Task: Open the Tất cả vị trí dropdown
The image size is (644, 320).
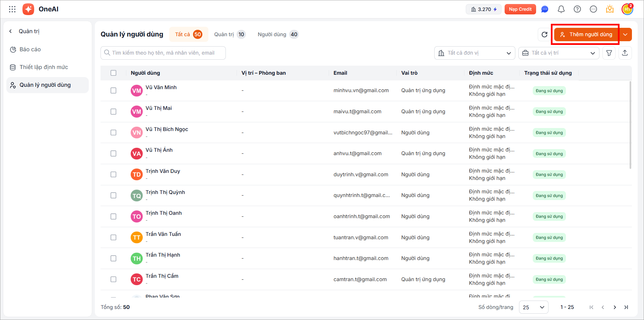Action: (x=559, y=53)
